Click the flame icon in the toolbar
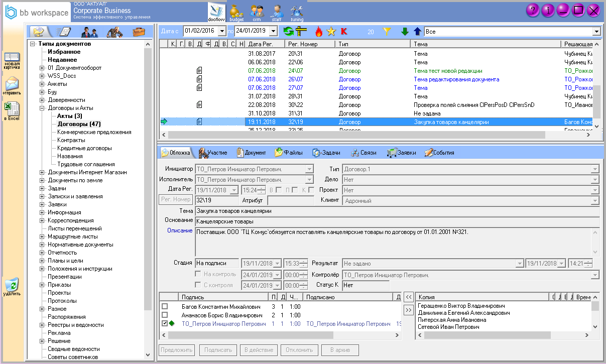This screenshot has height=364, width=606. tap(318, 32)
